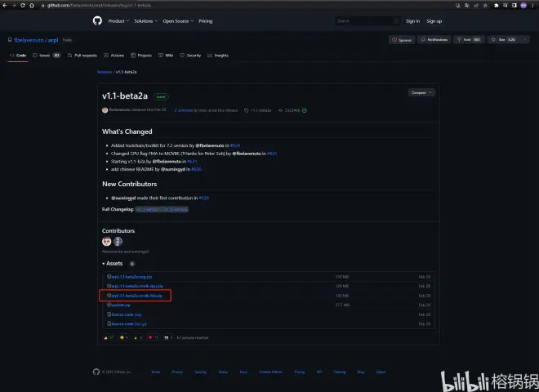The width and height of the screenshot is (539, 392).
Task: Collapse the Assets section
Action: point(113,264)
